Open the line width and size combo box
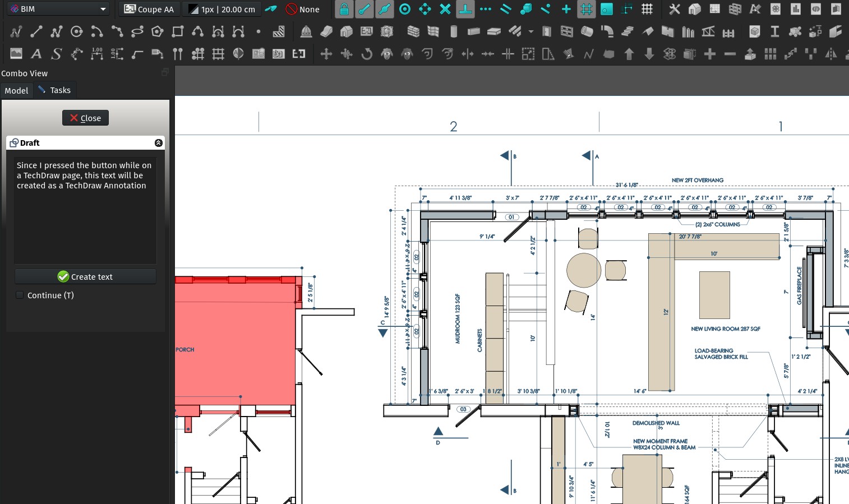Viewport: 849px width, 504px height. pyautogui.click(x=222, y=8)
